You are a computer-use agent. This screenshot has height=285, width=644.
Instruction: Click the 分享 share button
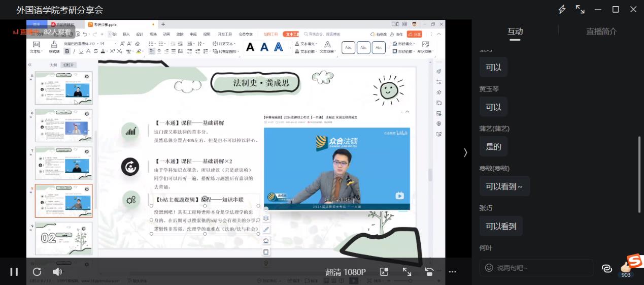(414, 35)
